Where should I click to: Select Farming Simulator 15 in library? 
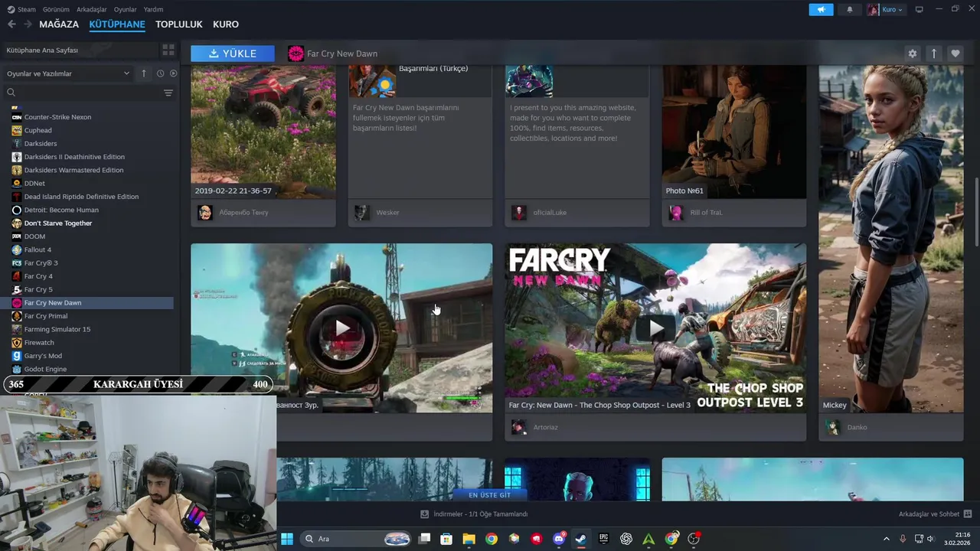tap(57, 329)
